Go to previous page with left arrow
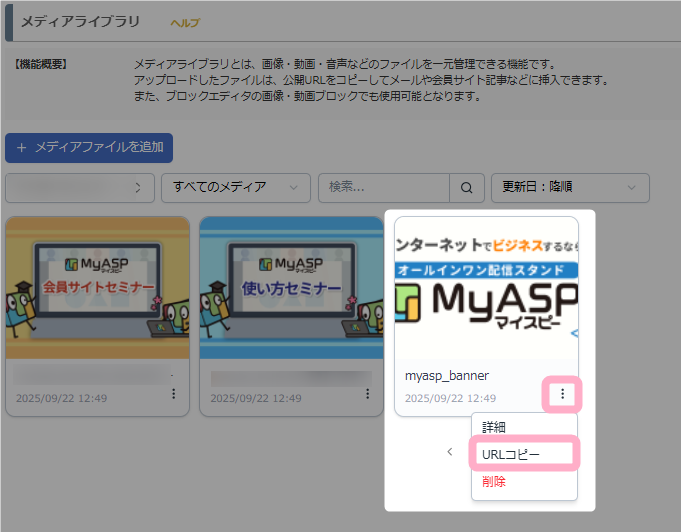This screenshot has width=681, height=532. [450, 452]
